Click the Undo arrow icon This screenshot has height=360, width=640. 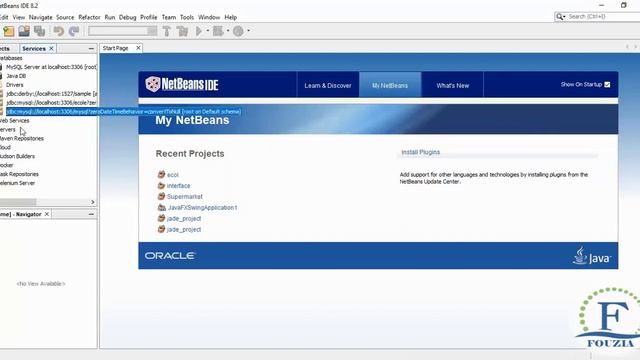(x=59, y=31)
